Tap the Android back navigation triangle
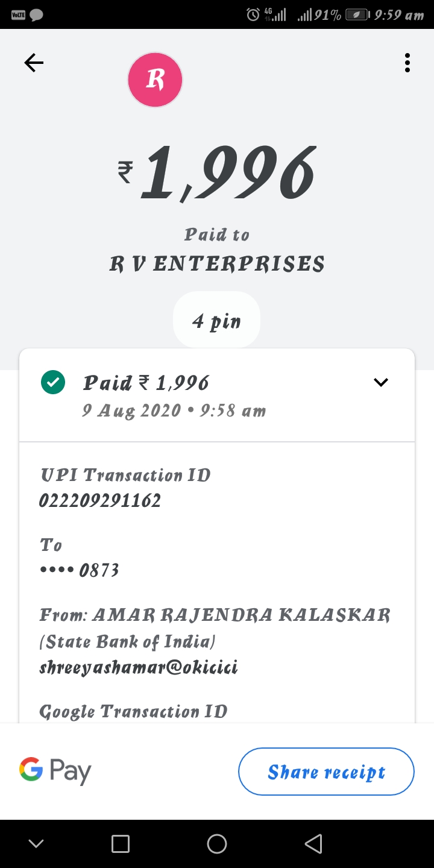434x868 pixels. click(313, 844)
